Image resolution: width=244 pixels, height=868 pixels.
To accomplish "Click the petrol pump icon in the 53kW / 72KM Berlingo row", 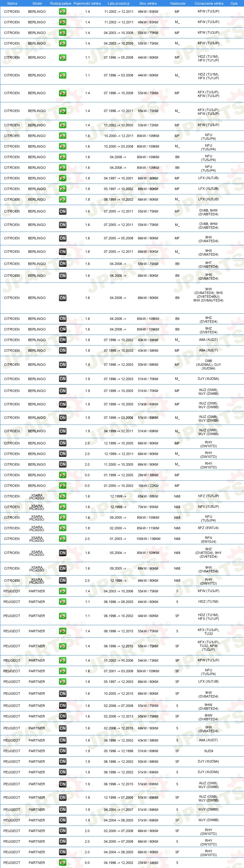I will tap(63, 125).
